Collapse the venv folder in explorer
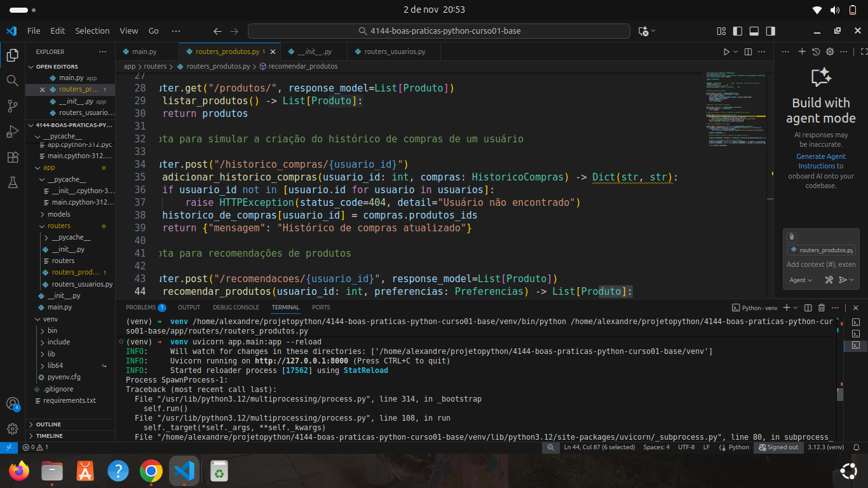Viewport: 868px width, 488px height. 50,319
